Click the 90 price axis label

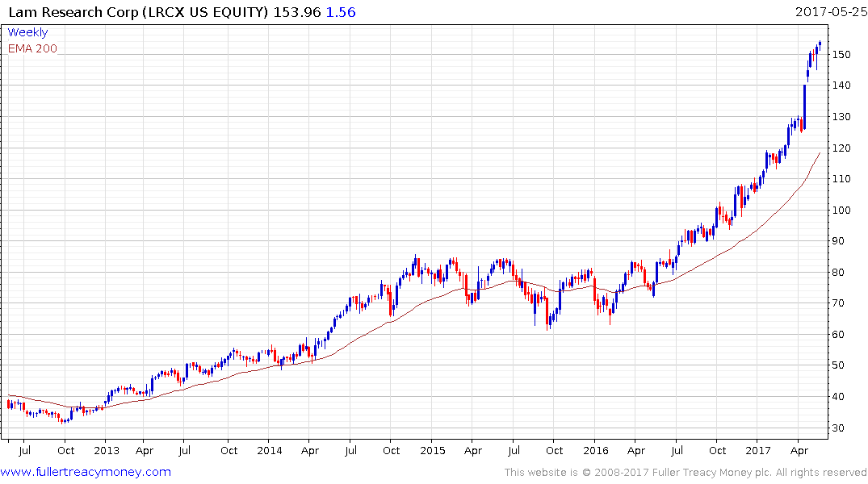click(x=838, y=241)
